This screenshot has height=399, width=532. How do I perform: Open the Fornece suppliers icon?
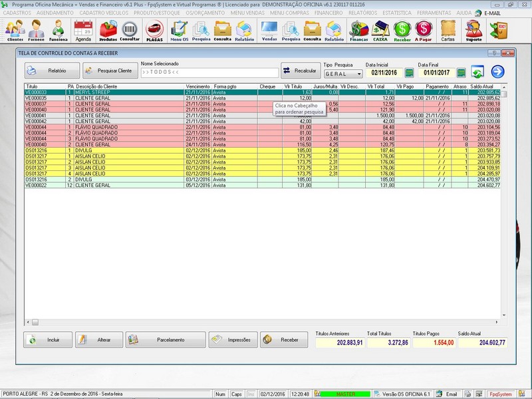point(36,30)
